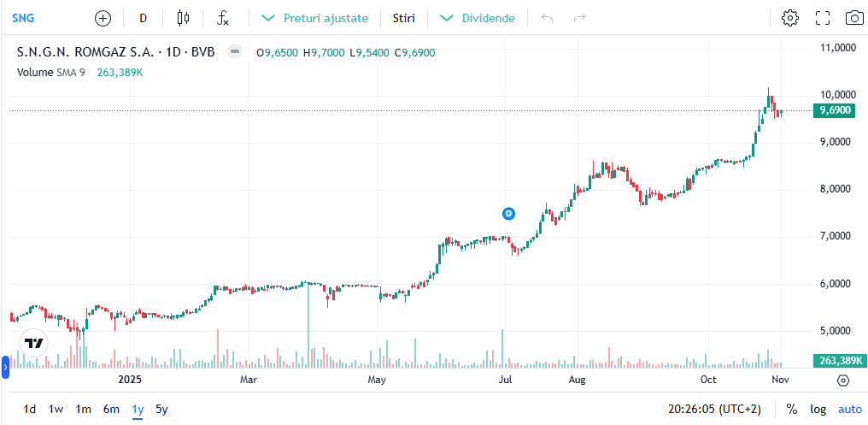Open the compare or add symbol button
This screenshot has width=868, height=425.
click(103, 18)
